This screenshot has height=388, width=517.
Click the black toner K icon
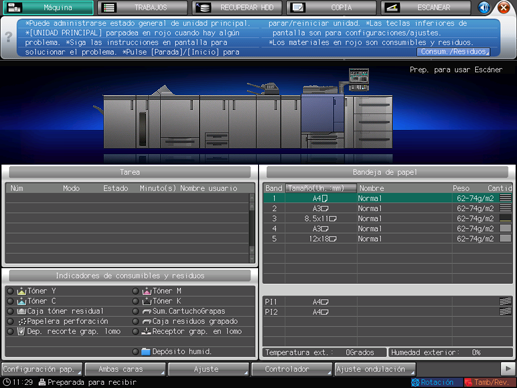(x=147, y=301)
